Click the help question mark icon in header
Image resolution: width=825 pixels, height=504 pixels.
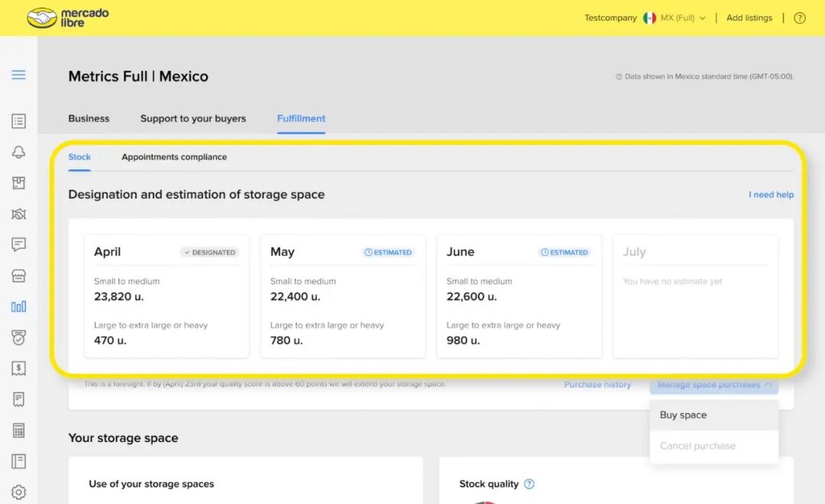click(800, 18)
